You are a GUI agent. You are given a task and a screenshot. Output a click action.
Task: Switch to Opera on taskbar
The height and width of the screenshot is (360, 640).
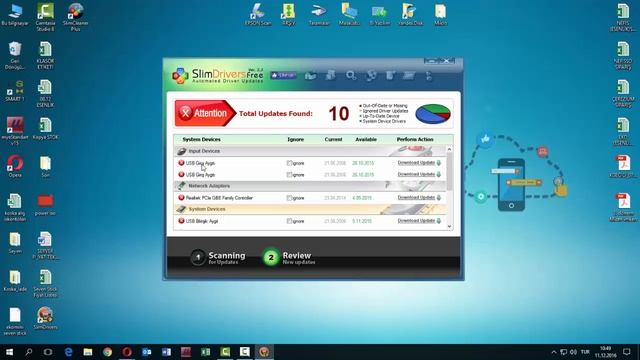coord(127,352)
